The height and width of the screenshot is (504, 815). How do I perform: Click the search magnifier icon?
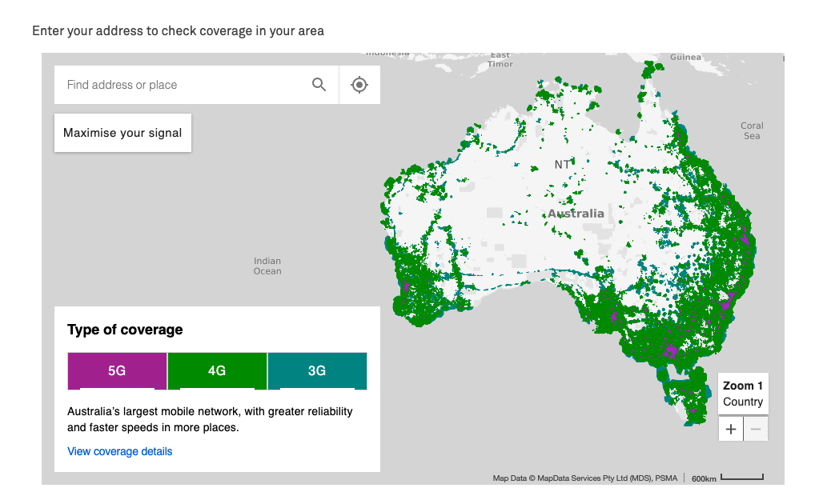pos(319,85)
